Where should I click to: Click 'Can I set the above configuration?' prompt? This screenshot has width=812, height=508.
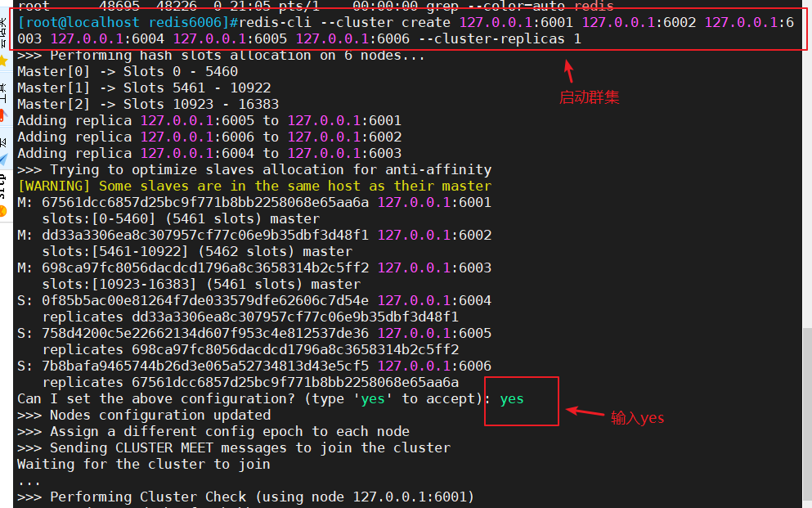click(x=156, y=398)
